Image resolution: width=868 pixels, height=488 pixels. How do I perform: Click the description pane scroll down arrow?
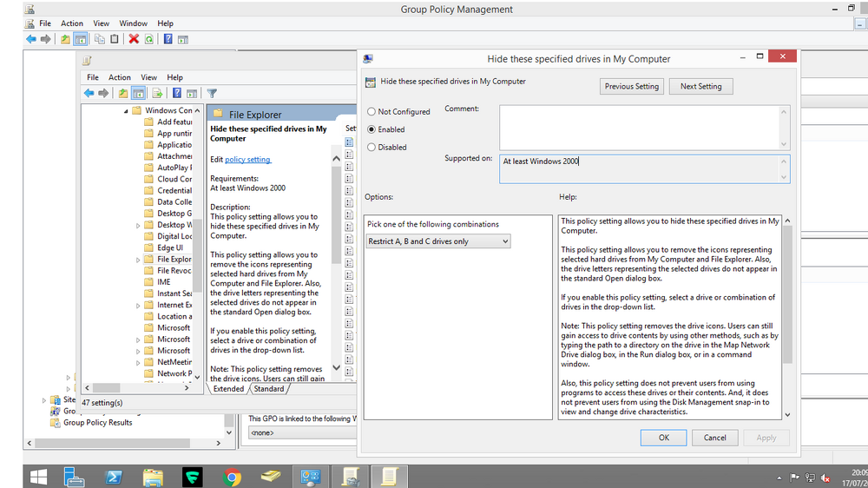coord(336,368)
